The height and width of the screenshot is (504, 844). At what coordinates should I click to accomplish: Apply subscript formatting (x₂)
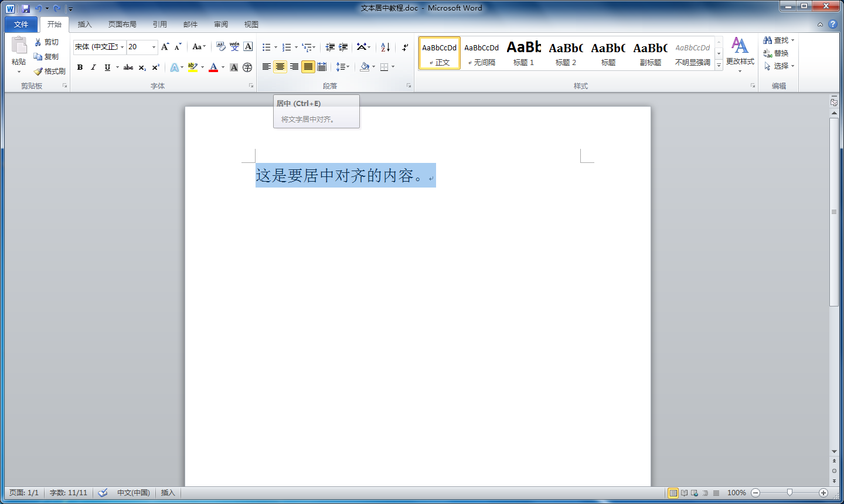[142, 67]
